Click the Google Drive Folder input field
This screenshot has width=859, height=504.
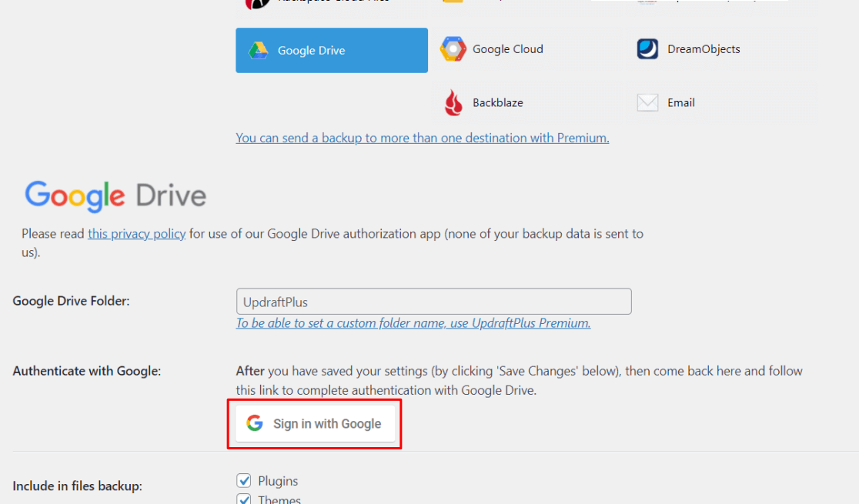coord(433,302)
